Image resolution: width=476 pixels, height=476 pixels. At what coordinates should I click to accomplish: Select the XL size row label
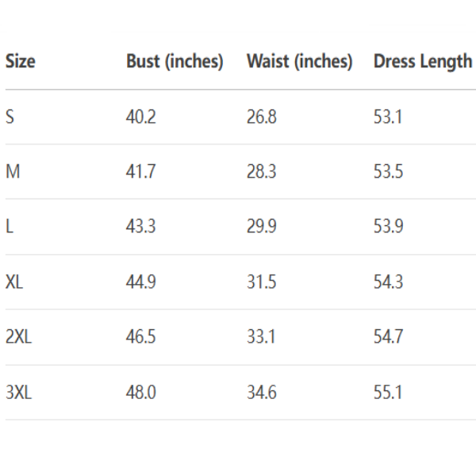[x=14, y=282]
